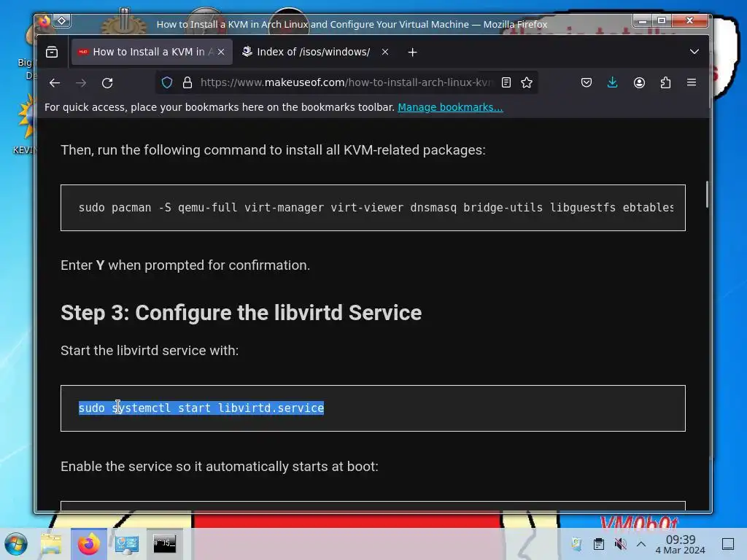Expand hidden system tray icons arrow

pos(641,544)
